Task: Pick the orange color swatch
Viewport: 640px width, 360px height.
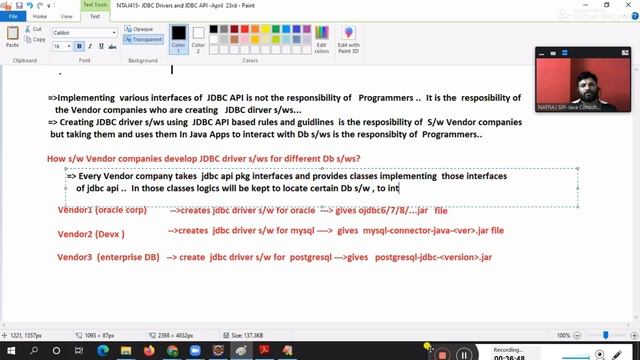Action: pyautogui.click(x=255, y=29)
